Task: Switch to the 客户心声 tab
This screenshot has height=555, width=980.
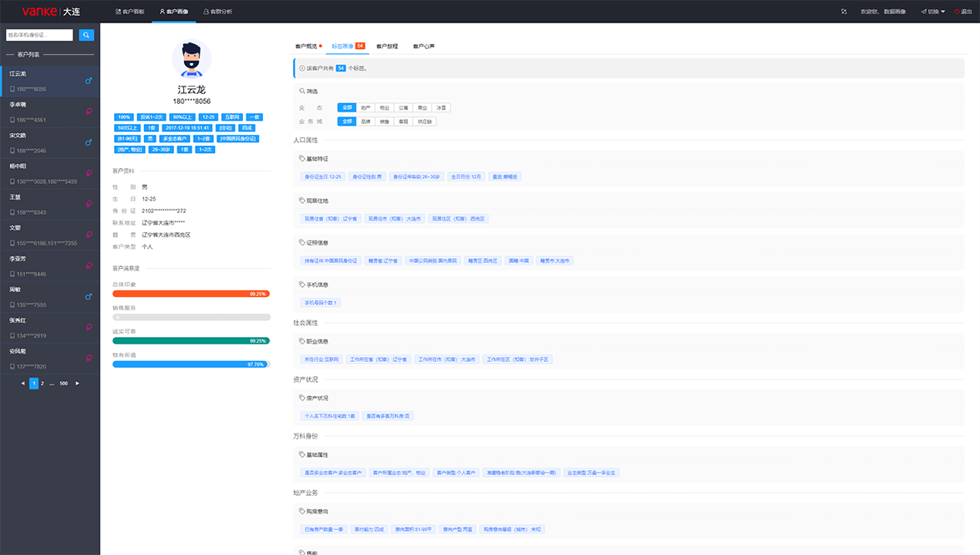Action: (x=424, y=47)
